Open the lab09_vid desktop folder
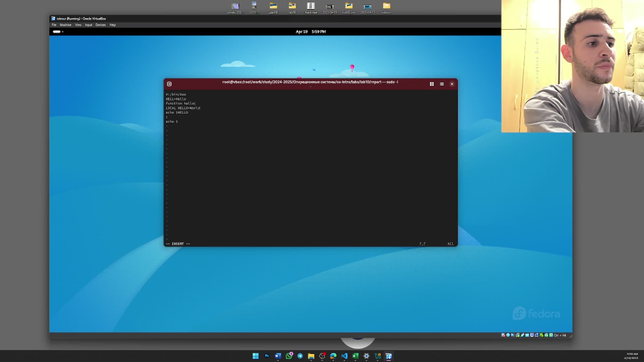Screen dimensions: 644x362 coord(348,8)
